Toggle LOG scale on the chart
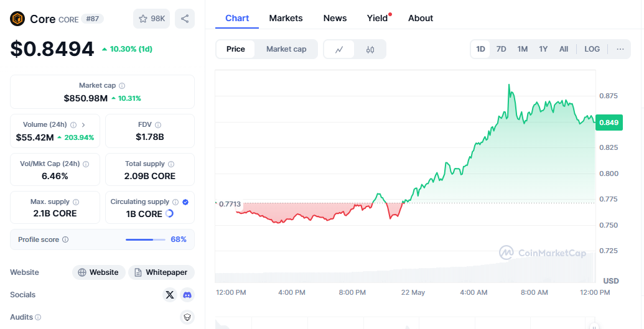644x329 pixels. pyautogui.click(x=592, y=49)
